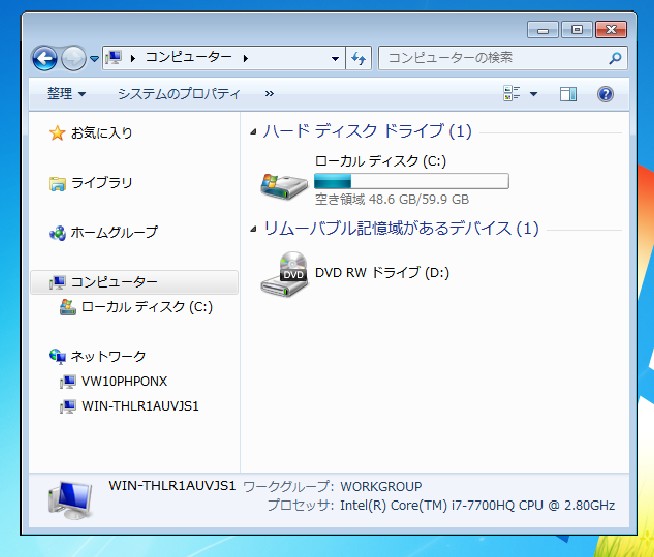
Task: Click the DVD drive icon
Action: coord(284,273)
